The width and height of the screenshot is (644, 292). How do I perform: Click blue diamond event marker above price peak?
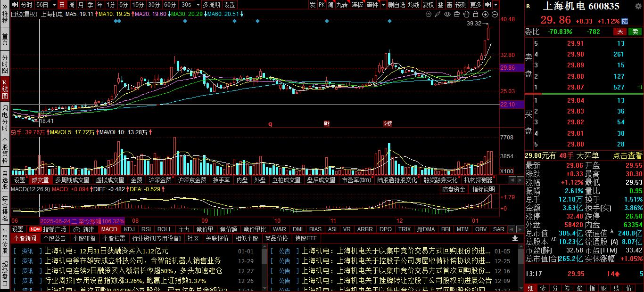click(x=389, y=21)
